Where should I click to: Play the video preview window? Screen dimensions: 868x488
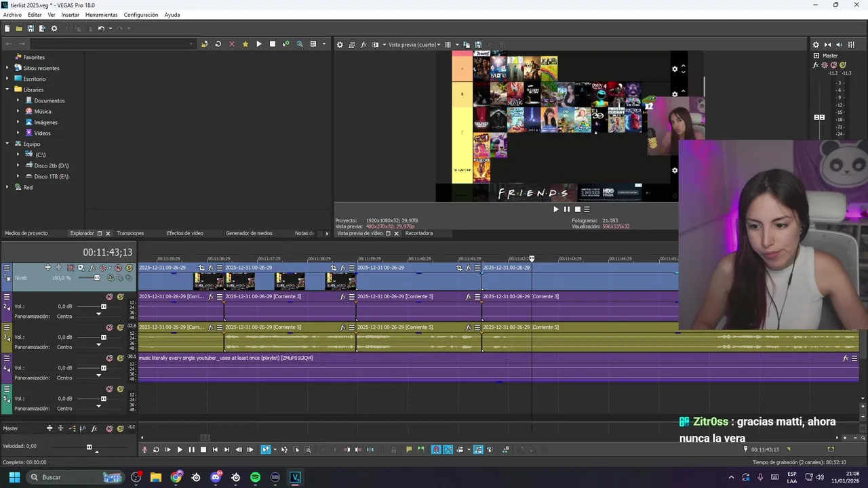click(x=556, y=209)
